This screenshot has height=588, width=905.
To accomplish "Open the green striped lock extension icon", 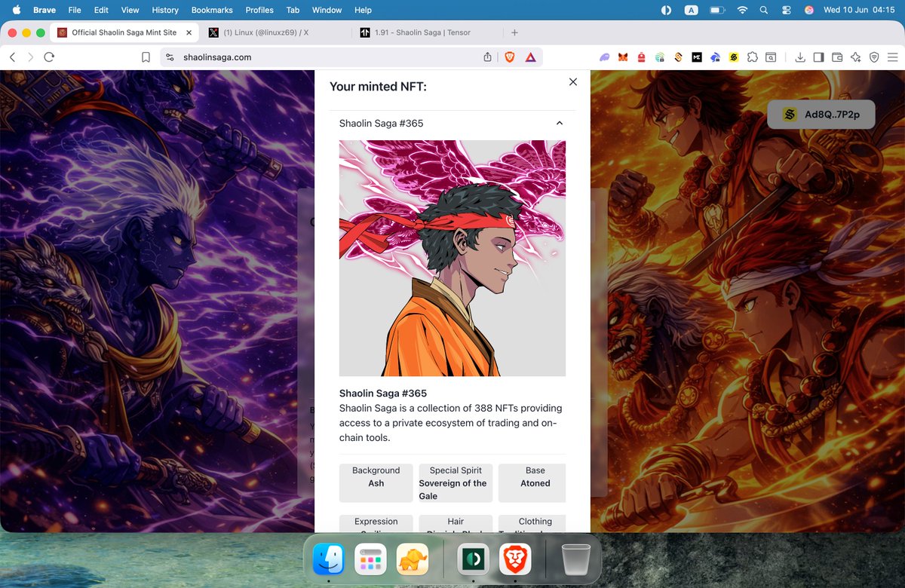I will (660, 57).
